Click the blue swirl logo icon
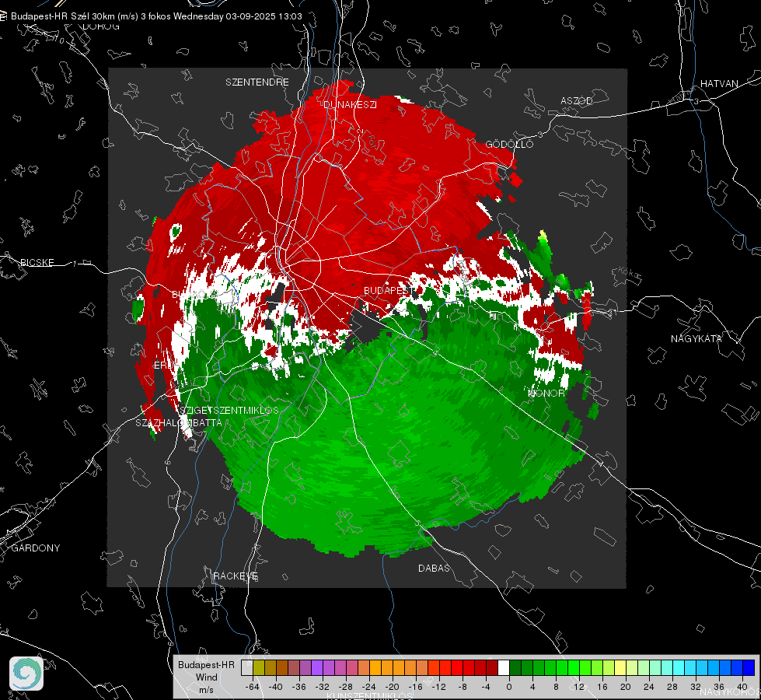Screen dimensions: 761x700 [x=26, y=674]
